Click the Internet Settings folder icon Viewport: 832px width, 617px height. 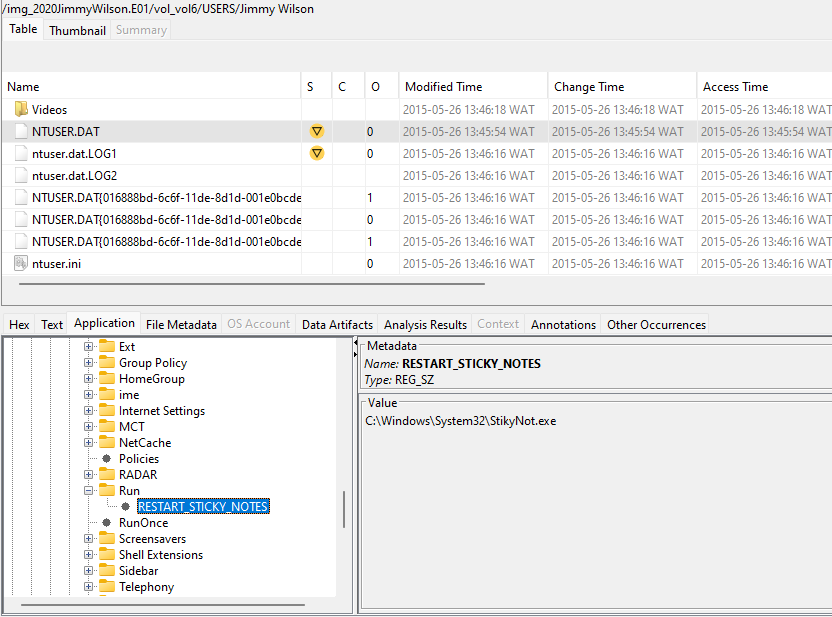tap(106, 411)
